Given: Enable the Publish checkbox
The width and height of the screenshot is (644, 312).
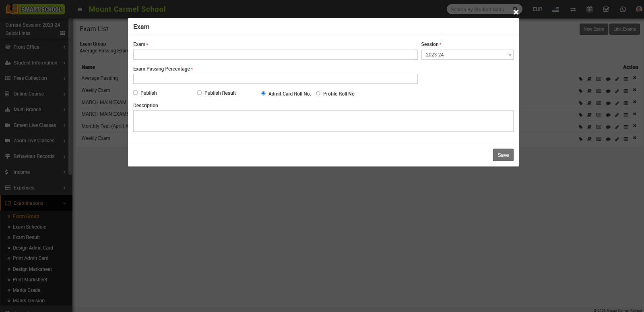Looking at the screenshot, I should [136, 93].
